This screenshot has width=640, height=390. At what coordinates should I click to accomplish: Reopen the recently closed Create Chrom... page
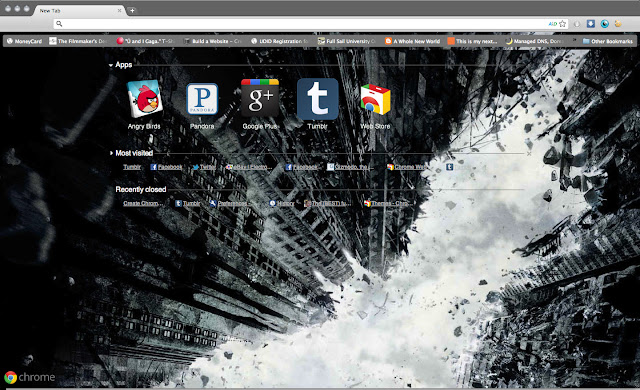point(143,203)
